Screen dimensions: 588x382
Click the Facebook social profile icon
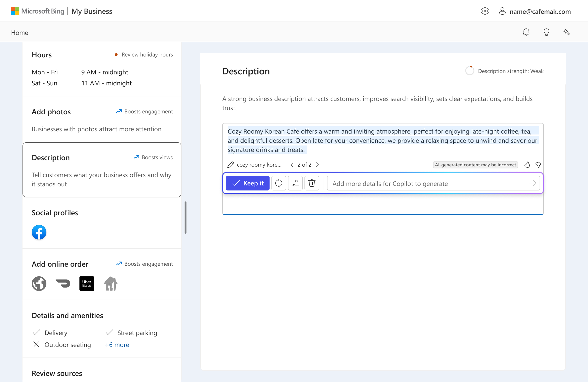(39, 232)
